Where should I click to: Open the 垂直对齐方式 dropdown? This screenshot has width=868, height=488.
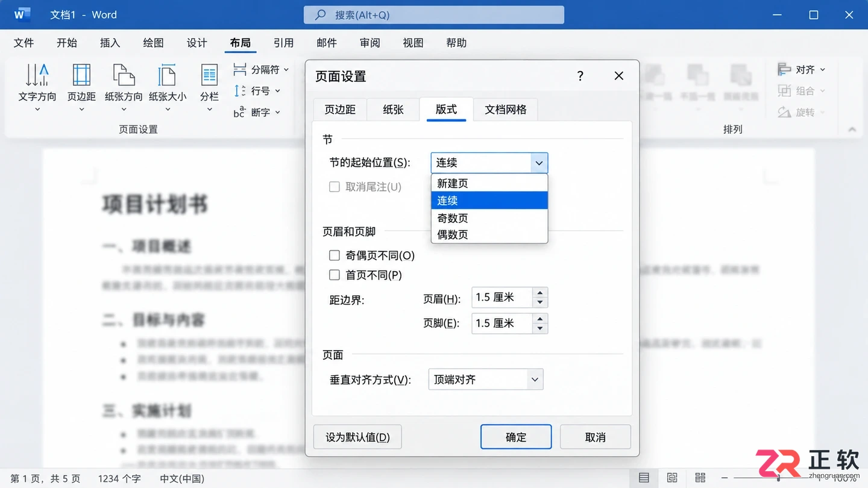[x=486, y=380]
